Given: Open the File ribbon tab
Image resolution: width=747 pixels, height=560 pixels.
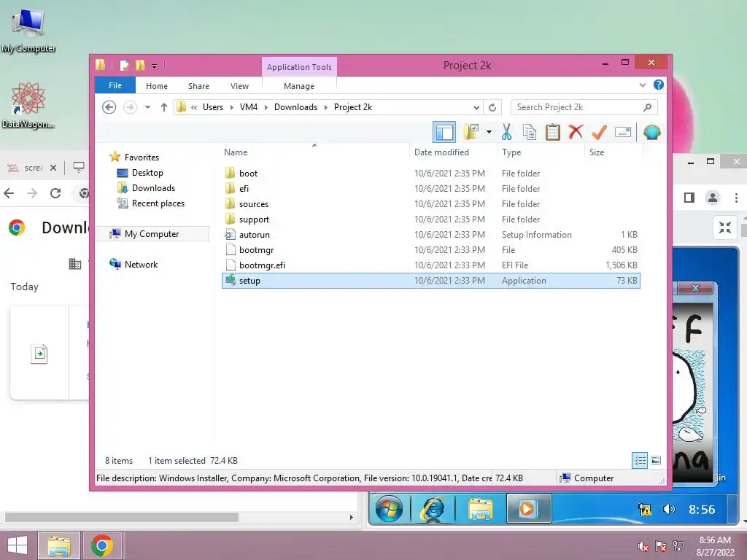Looking at the screenshot, I should coord(115,86).
